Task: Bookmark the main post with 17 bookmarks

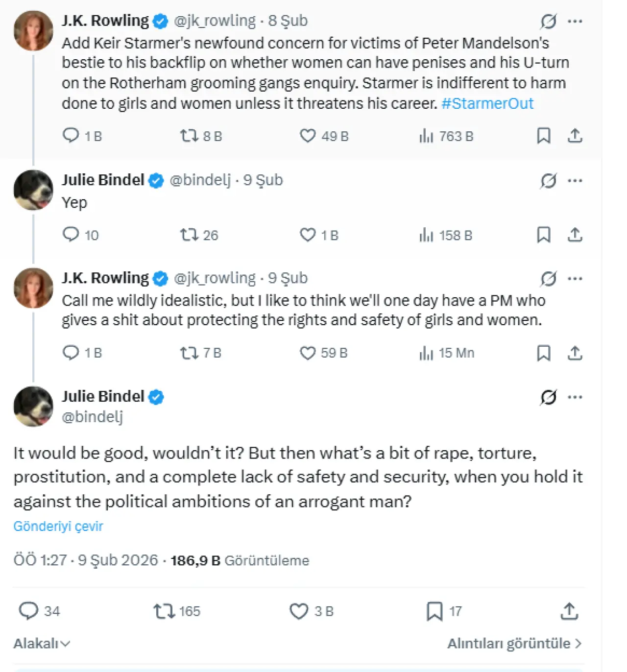Action: (x=434, y=611)
